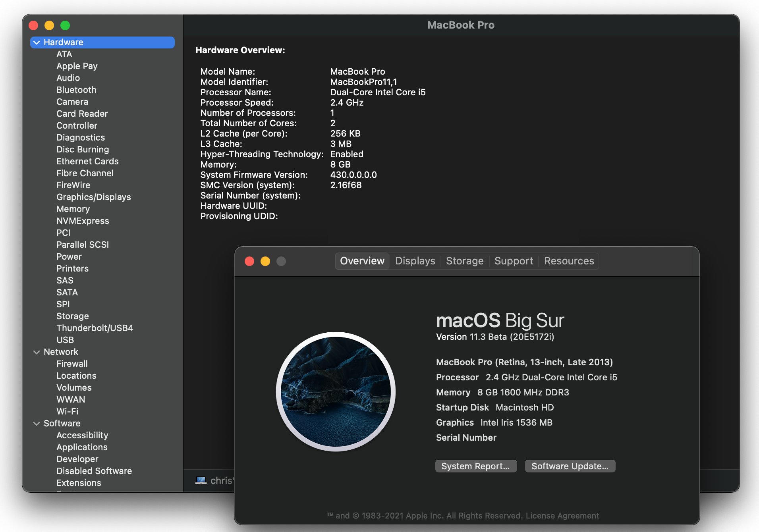
Task: Select Thunderbolt/USB4 in the sidebar
Action: tap(95, 328)
